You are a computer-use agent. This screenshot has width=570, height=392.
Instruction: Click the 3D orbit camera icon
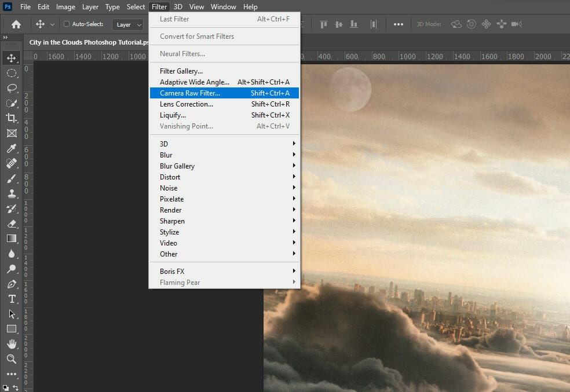(x=456, y=24)
